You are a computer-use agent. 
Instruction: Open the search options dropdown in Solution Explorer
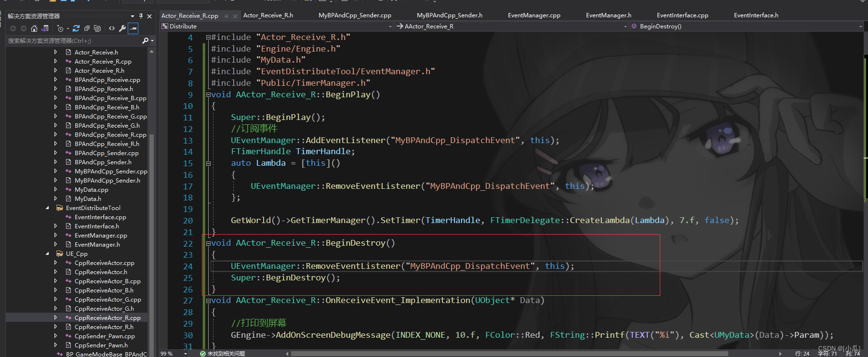pyautogui.click(x=152, y=41)
